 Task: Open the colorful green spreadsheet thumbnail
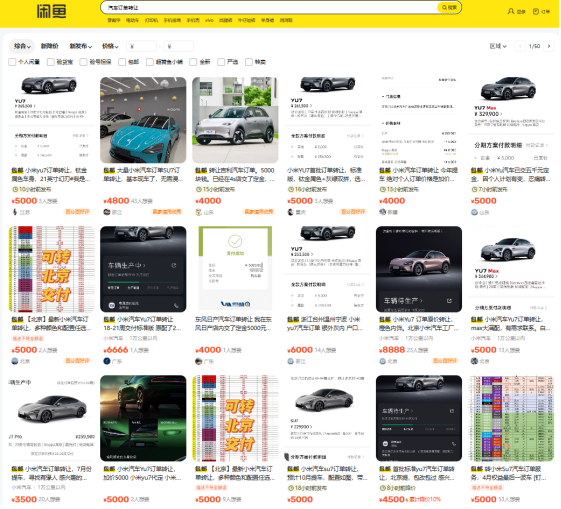pyautogui.click(x=511, y=418)
